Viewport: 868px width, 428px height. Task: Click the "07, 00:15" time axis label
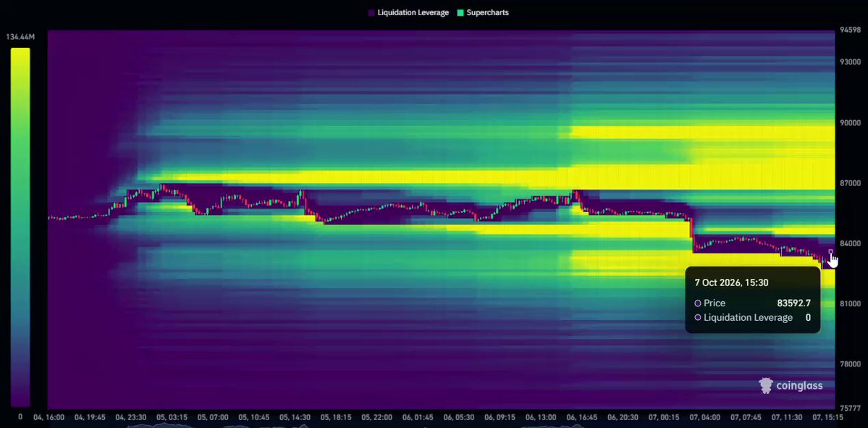click(665, 417)
